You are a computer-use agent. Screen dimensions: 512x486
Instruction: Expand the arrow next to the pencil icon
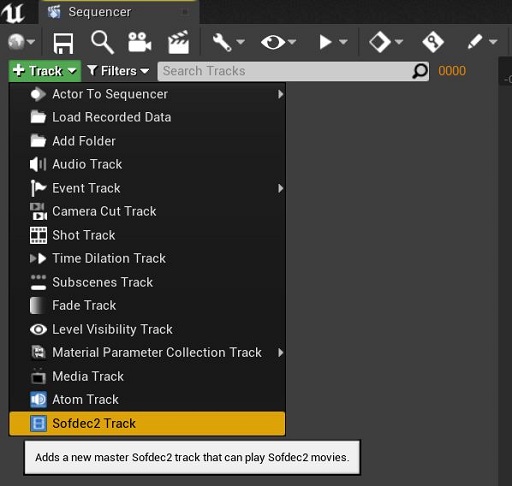493,42
